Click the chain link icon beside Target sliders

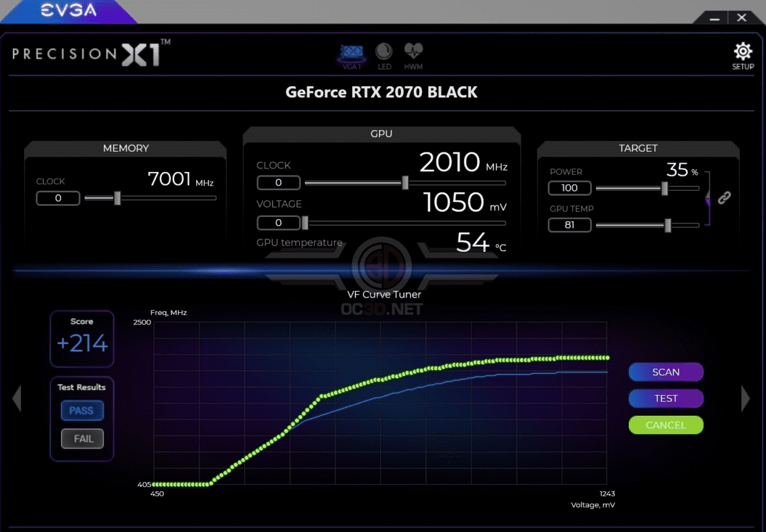click(x=724, y=197)
